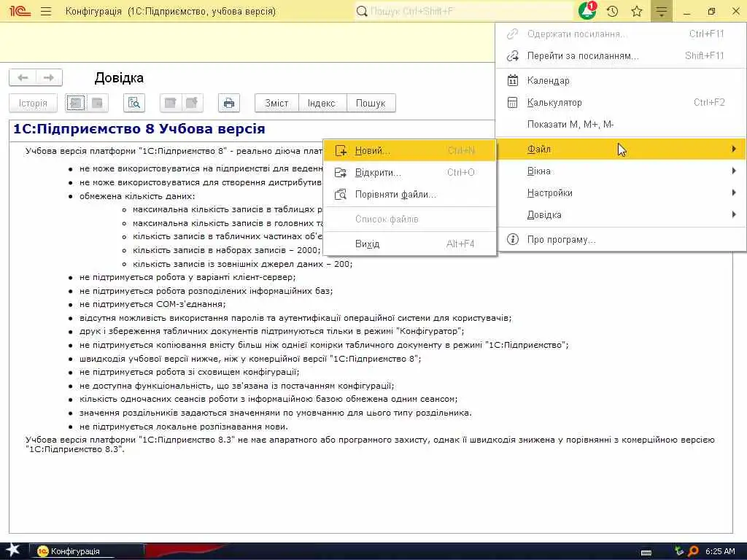Click the Порівняти файли compare icon
This screenshot has height=560, width=747.
pos(341,194)
